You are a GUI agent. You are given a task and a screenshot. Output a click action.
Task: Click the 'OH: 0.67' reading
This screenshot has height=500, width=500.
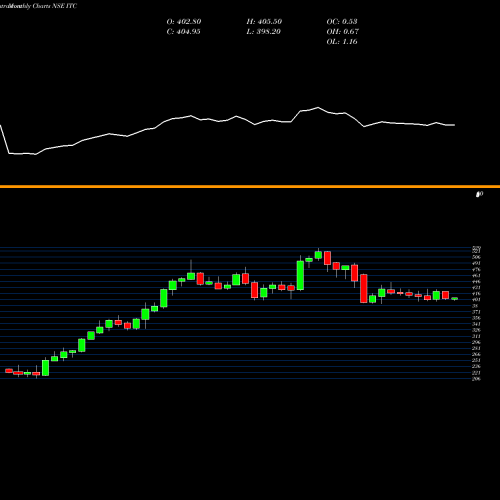pos(342,31)
